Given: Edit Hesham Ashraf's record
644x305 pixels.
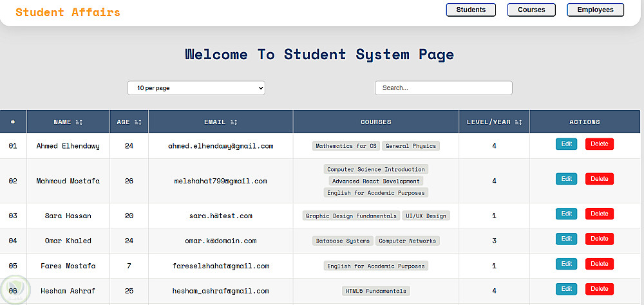Looking at the screenshot, I should pyautogui.click(x=566, y=289).
